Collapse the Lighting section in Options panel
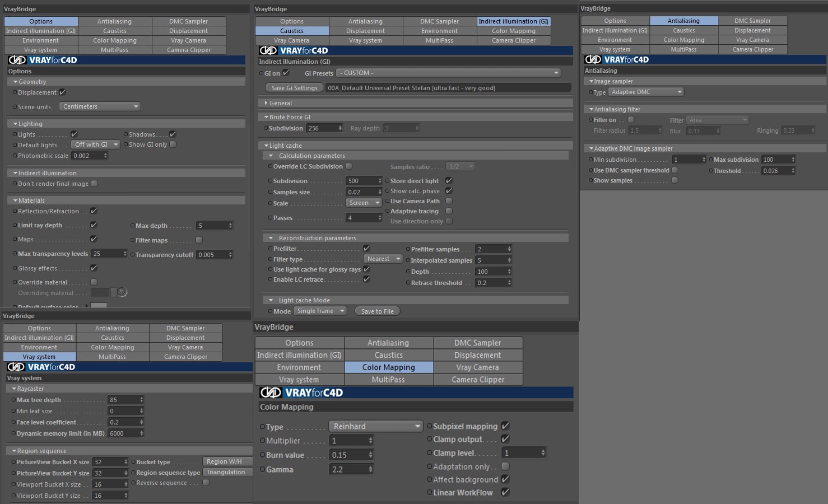 (x=15, y=124)
